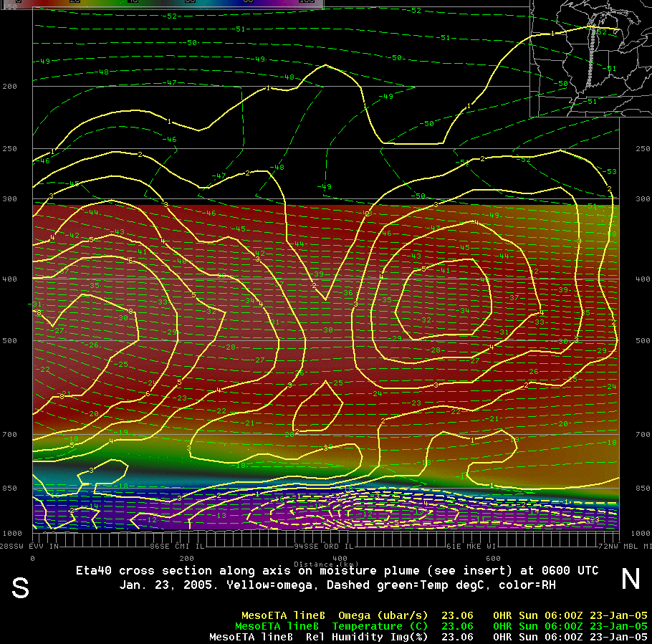Viewport: 652px width, 644px height.
Task: Click the 700 mb label on right axis
Action: 643,435
